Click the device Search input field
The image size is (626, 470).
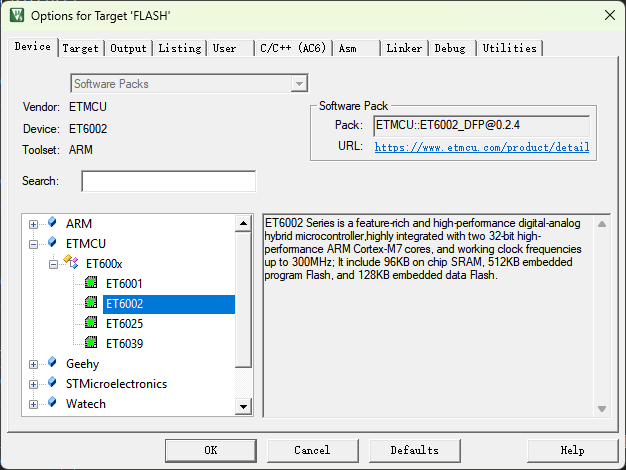click(x=168, y=181)
